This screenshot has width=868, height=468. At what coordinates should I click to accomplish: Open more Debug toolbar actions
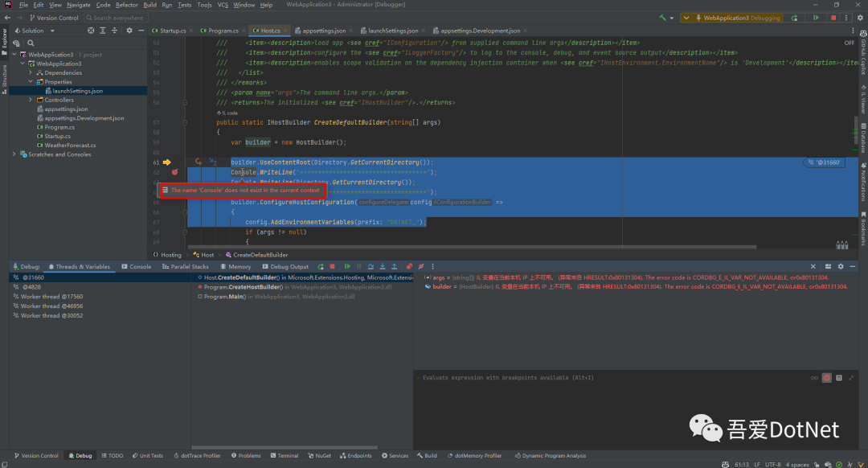tap(433, 266)
